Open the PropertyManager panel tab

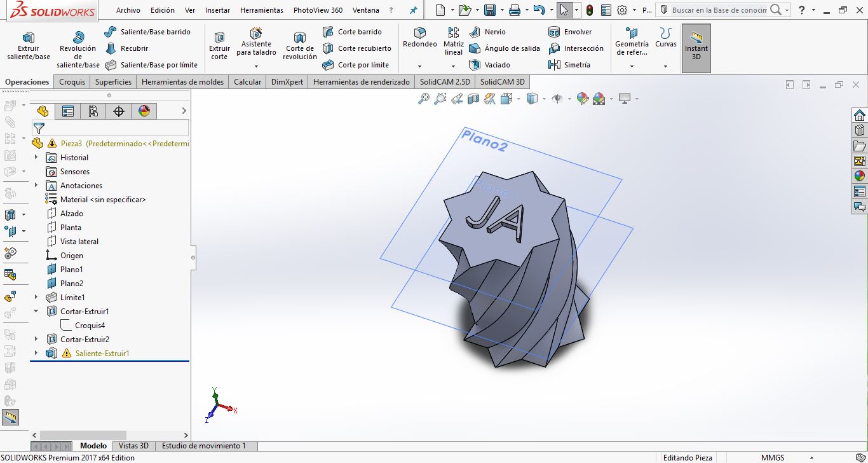(68, 111)
